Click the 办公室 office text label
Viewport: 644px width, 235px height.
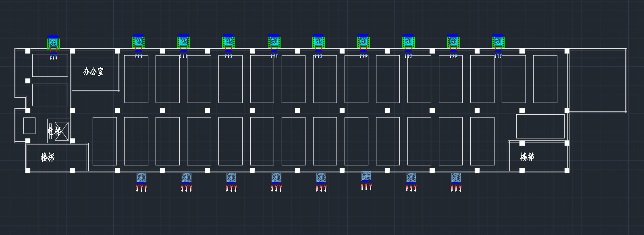click(x=93, y=72)
